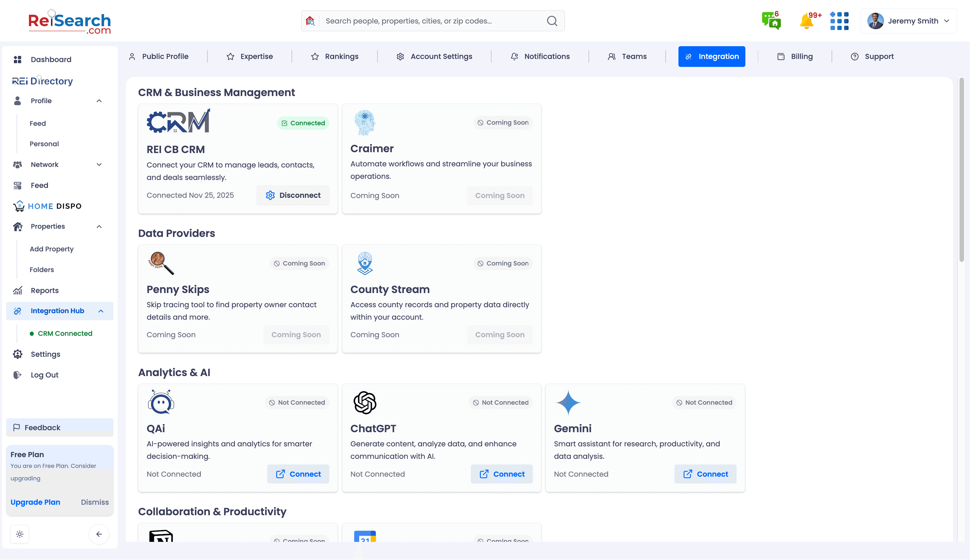970x560 pixels.
Task: Click the Feedback flag icon
Action: 16,427
